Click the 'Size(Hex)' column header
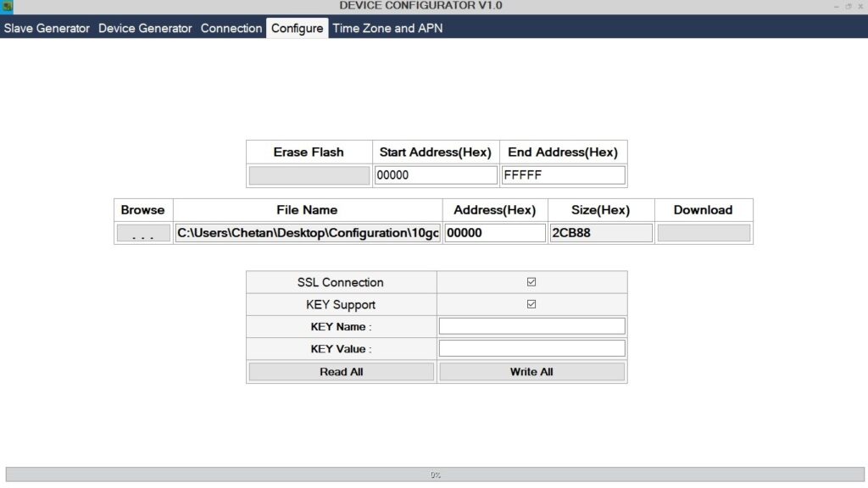868x488 pixels. tap(601, 210)
